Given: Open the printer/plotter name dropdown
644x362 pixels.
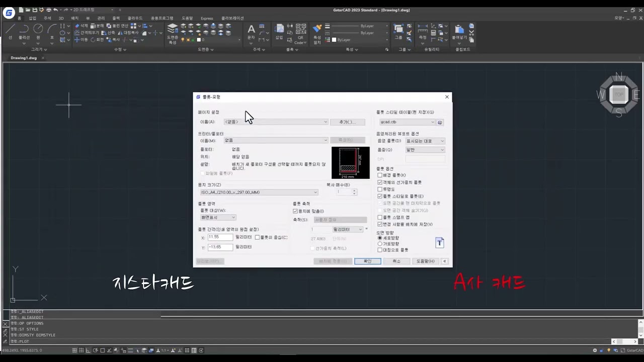Looking at the screenshot, I should (x=275, y=140).
